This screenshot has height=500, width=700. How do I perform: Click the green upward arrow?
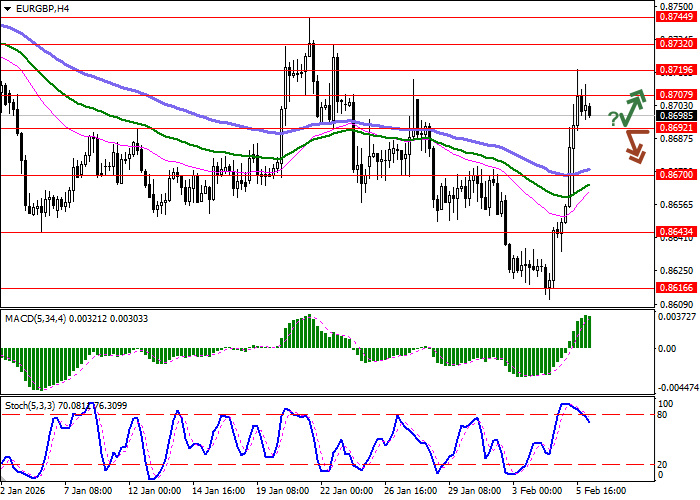click(634, 103)
